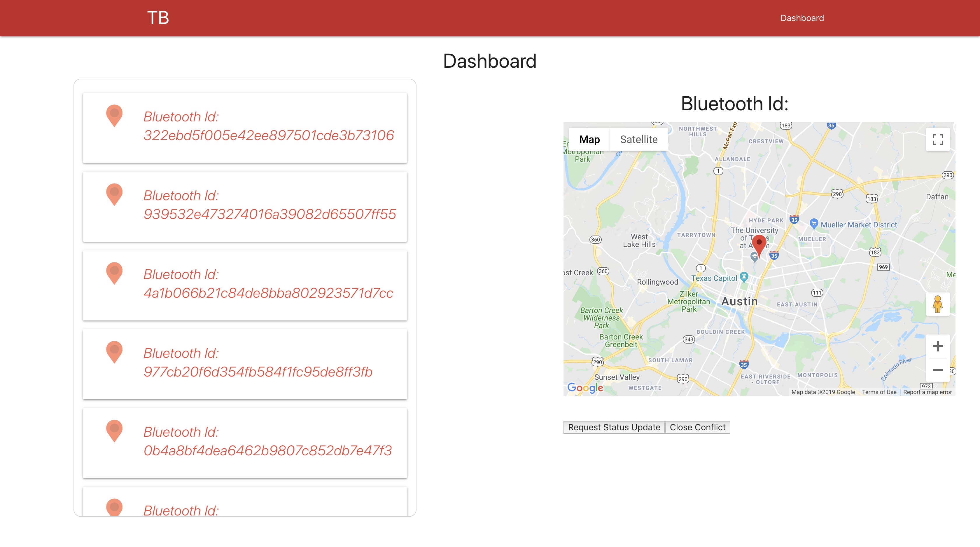This screenshot has width=980, height=547.
Task: Select Bluetooth Id 4a1b066b21c84de8bba802923571d7cc card
Action: pos(245,285)
